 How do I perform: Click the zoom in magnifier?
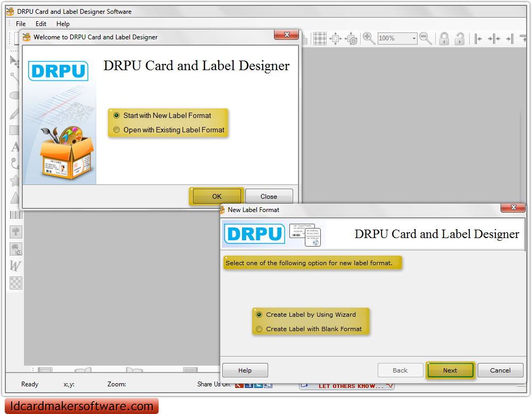[369, 38]
